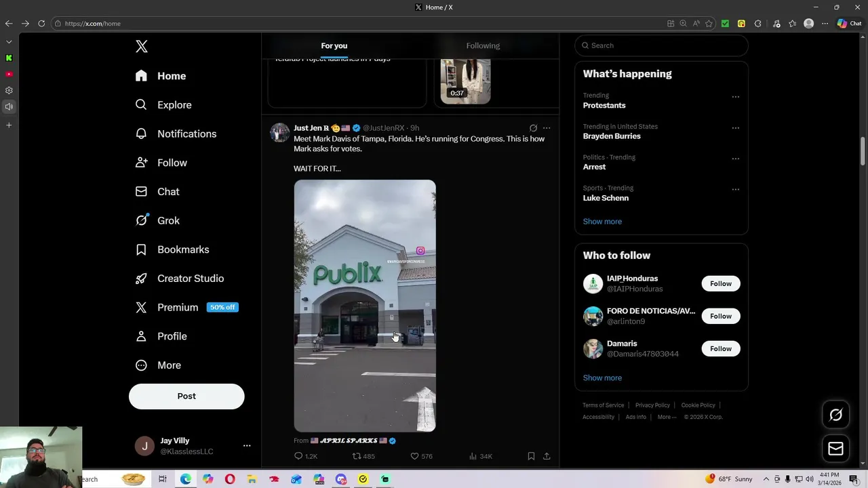This screenshot has height=488, width=868.
Task: Open the Follow page in the sidebar
Action: coord(161,163)
